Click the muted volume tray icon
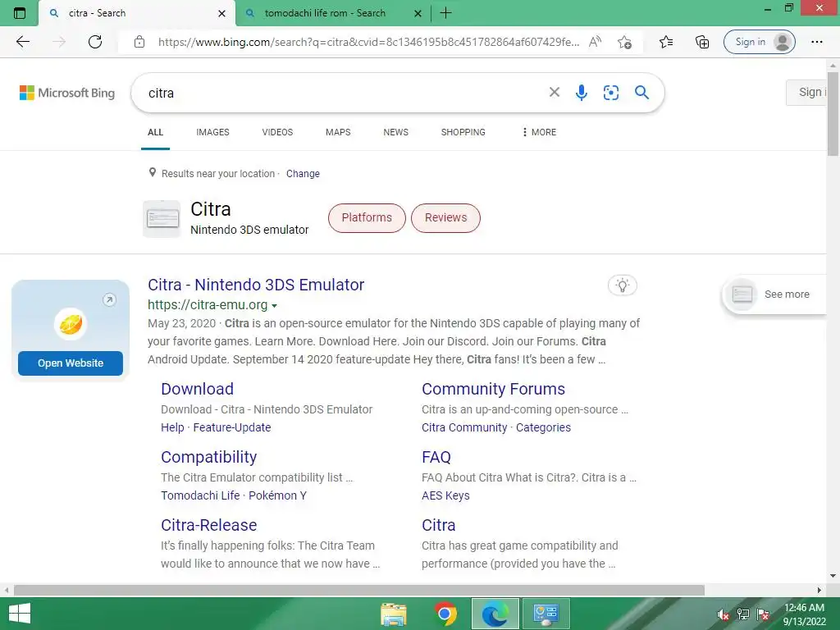840x630 pixels. point(724,614)
